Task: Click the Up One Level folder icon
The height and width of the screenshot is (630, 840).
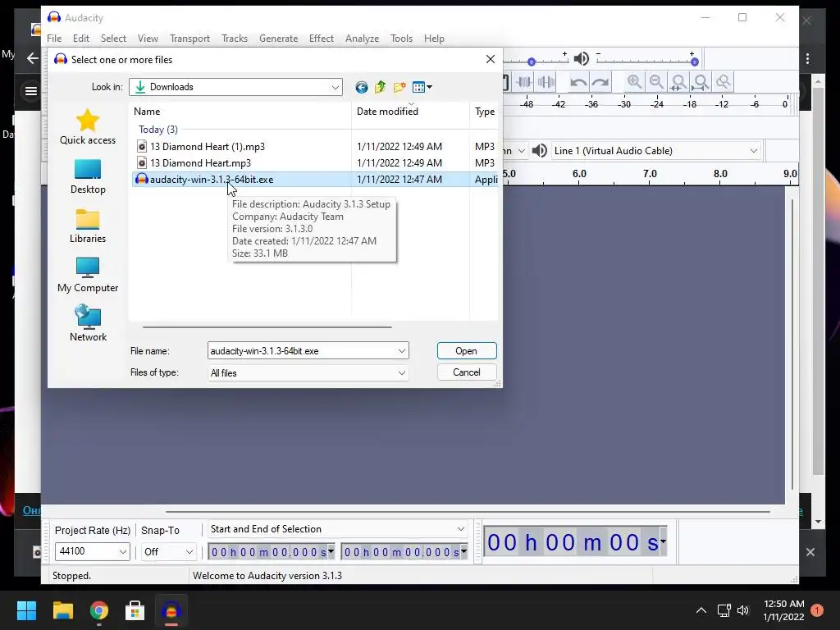Action: (x=381, y=87)
